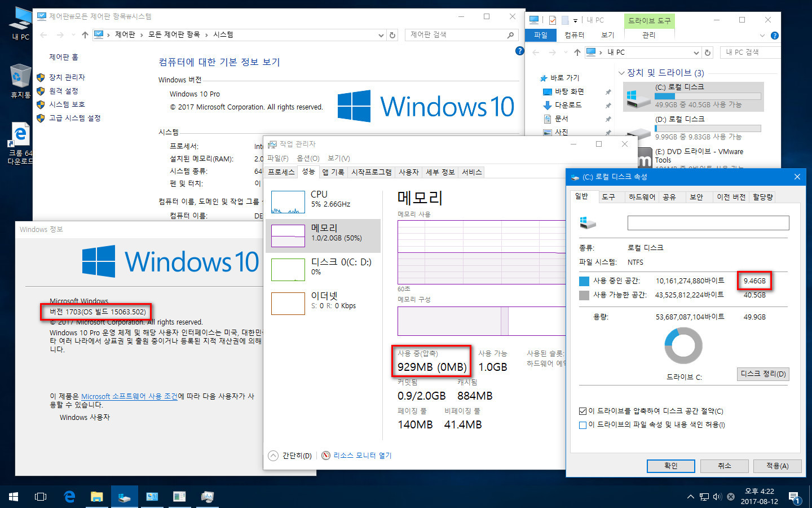Viewport: 812px width, 508px height.
Task: Open Task Manager 보기(V) menu
Action: (x=339, y=158)
